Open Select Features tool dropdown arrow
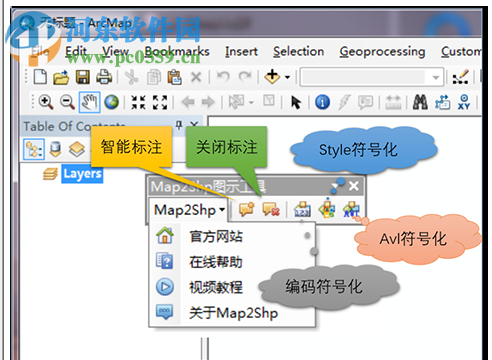Screen dimensions: 492x360 coord(251,102)
